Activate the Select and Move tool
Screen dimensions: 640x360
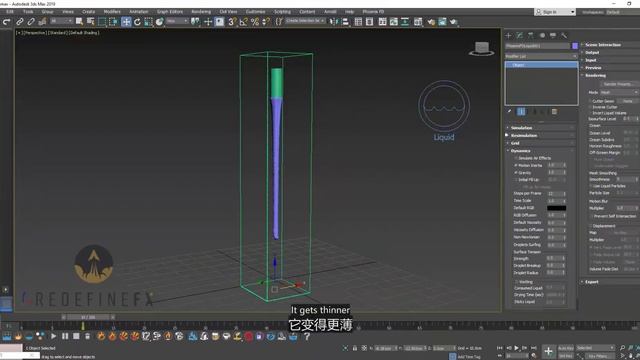[126, 22]
